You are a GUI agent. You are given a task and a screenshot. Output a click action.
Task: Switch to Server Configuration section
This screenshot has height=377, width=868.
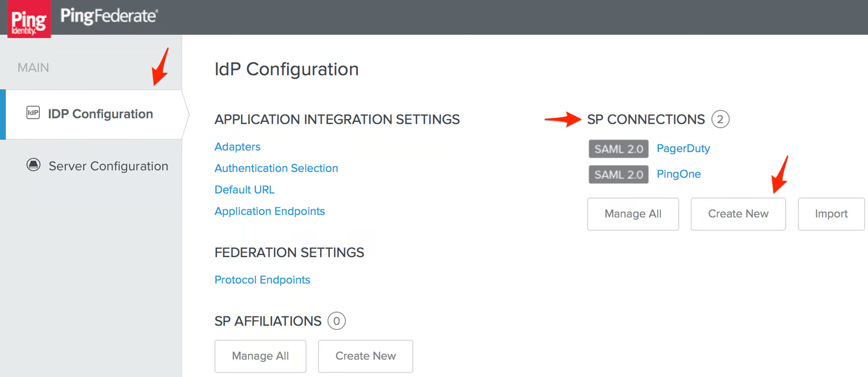point(108,166)
